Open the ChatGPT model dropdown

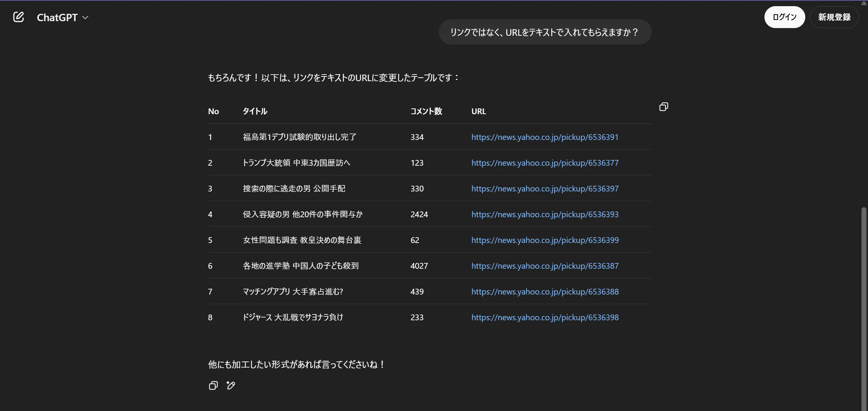pyautogui.click(x=63, y=17)
